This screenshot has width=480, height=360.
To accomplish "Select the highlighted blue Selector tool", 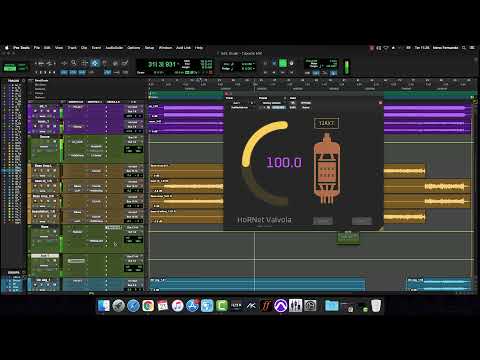I will click(x=95, y=63).
